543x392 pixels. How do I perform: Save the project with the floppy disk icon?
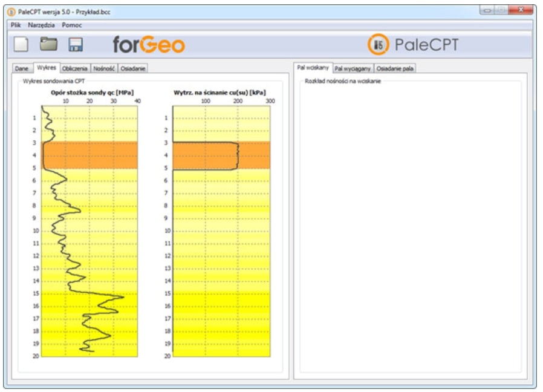click(76, 44)
